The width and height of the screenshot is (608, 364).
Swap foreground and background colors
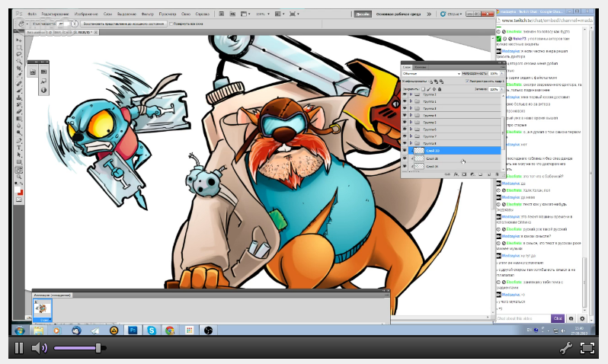[x=21, y=184]
